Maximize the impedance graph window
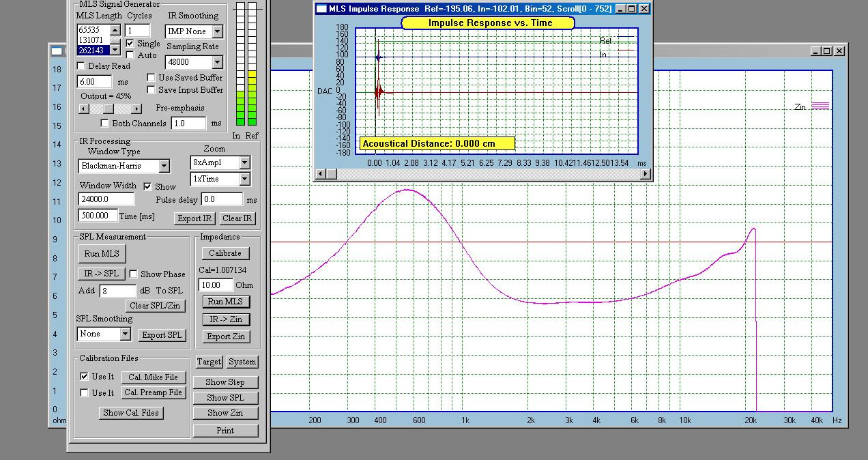 coord(827,51)
